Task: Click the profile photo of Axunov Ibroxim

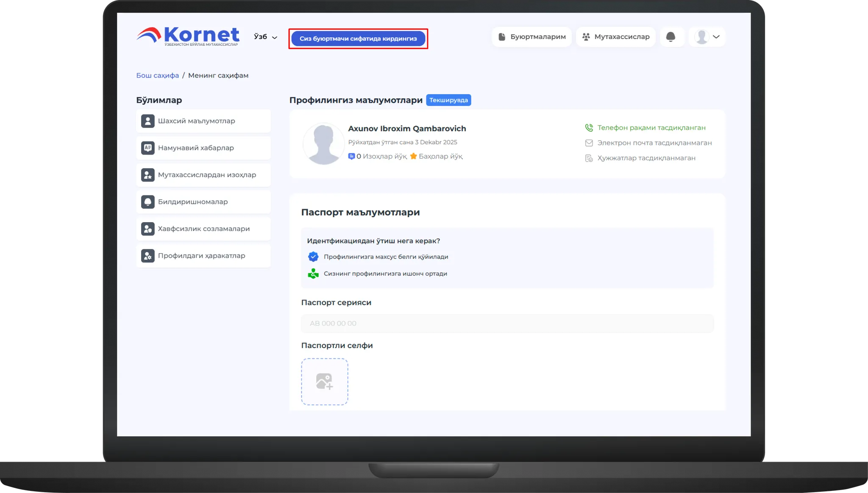Action: [x=324, y=144]
